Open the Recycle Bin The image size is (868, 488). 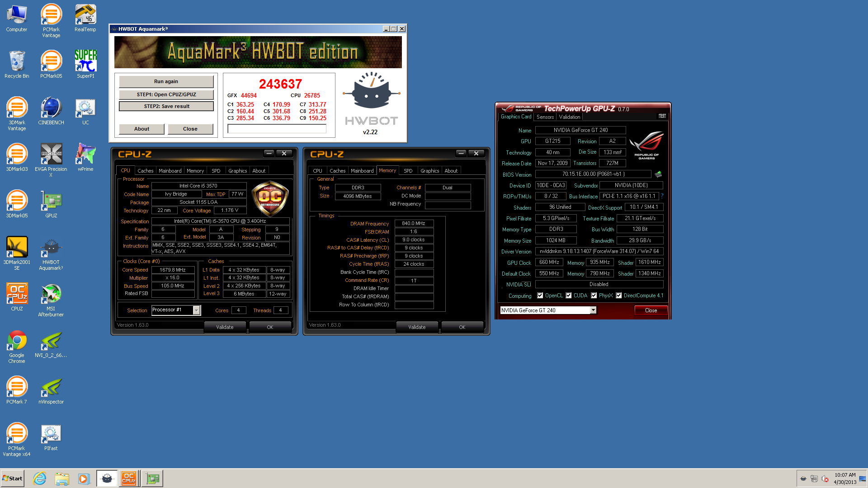17,65
